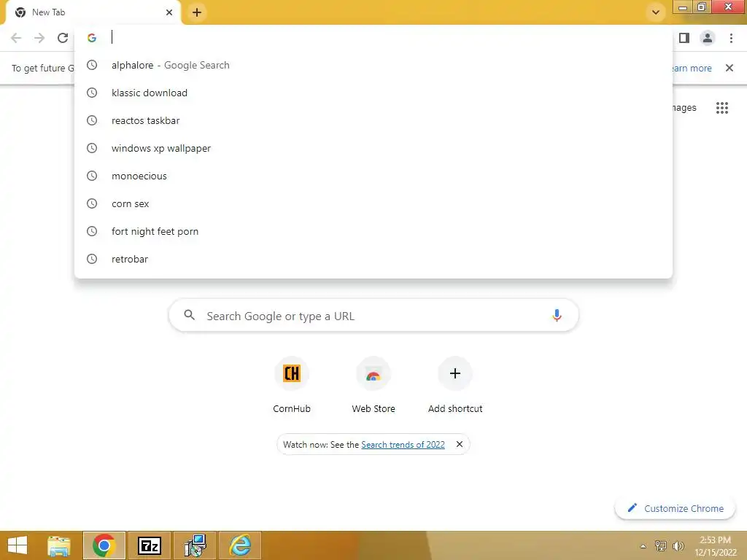Launch Internet Explorer from the taskbar

[x=240, y=545]
